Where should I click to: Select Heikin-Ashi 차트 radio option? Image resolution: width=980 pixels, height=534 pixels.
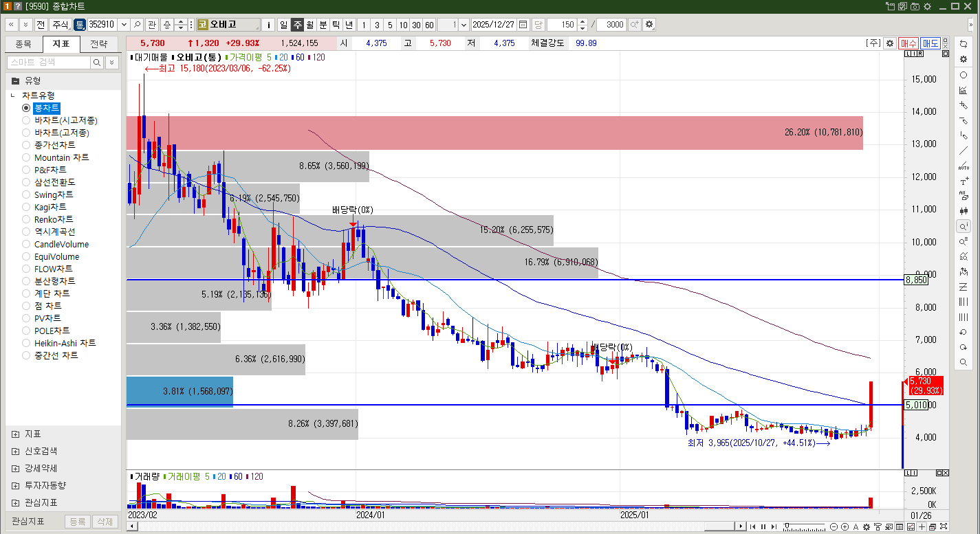click(x=26, y=343)
